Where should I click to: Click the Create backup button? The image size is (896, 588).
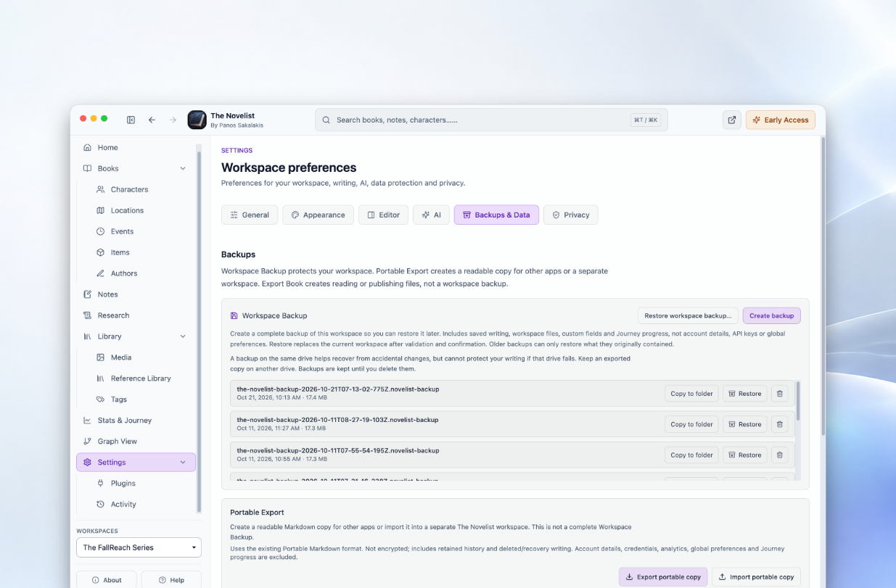click(x=771, y=315)
